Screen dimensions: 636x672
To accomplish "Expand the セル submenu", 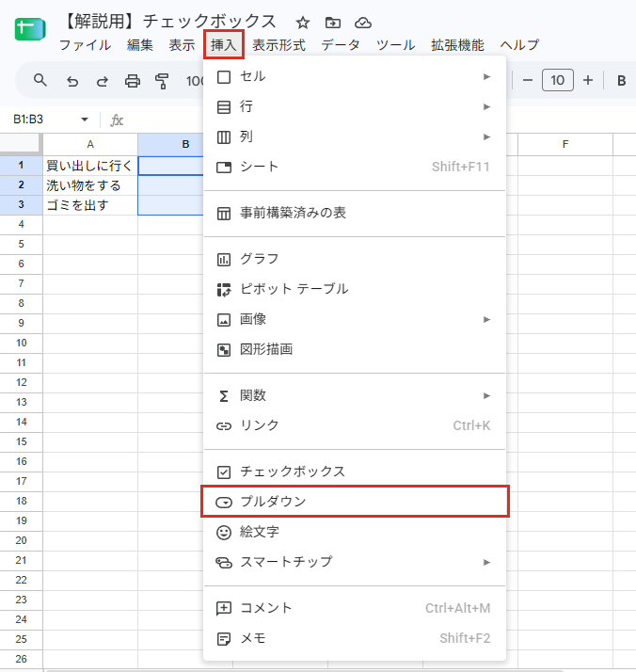I will [x=354, y=77].
